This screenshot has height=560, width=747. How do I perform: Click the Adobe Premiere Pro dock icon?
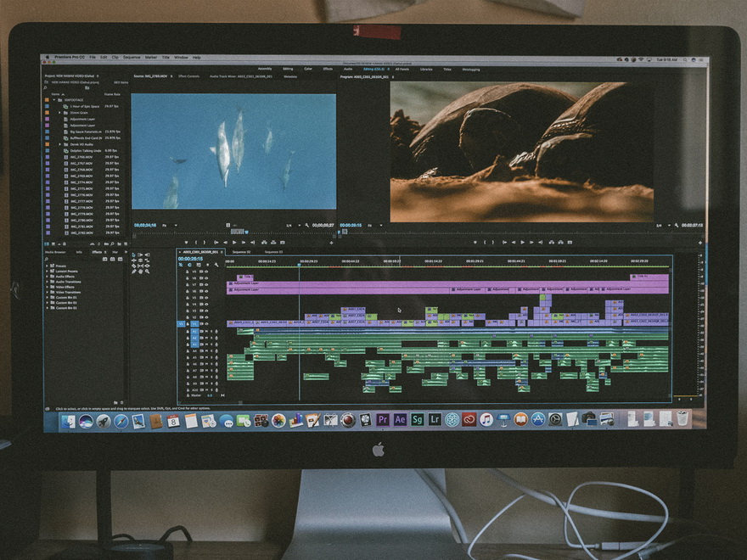pyautogui.click(x=383, y=420)
